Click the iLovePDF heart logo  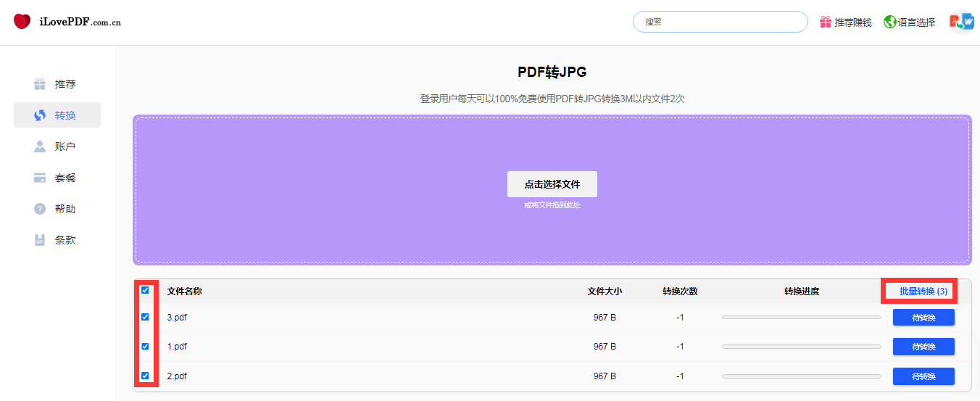click(22, 22)
